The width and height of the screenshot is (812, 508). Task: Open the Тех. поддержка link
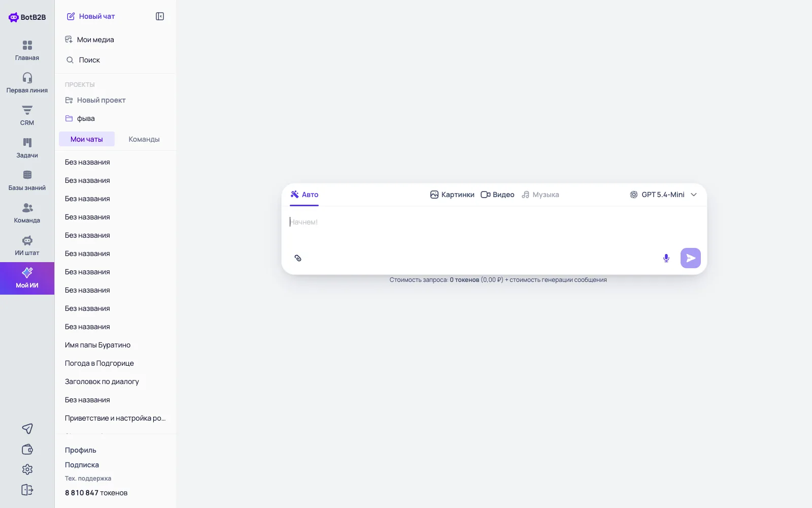(88, 479)
